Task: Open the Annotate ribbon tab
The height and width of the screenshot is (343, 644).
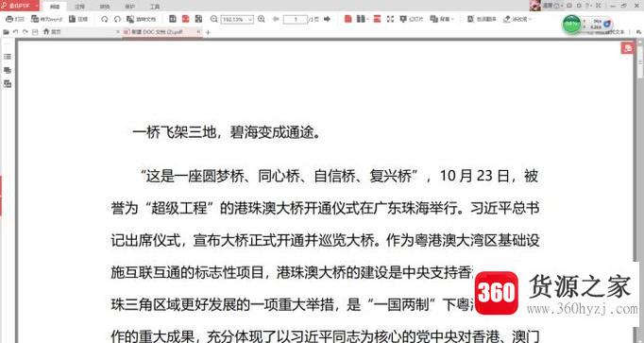Action: pos(79,7)
